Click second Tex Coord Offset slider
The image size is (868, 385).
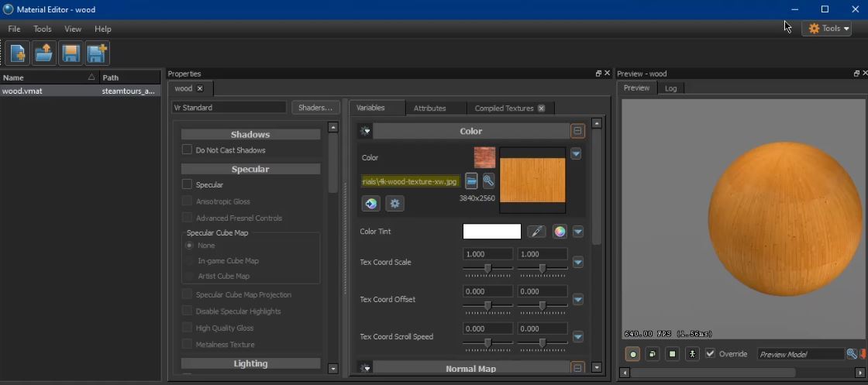point(542,305)
